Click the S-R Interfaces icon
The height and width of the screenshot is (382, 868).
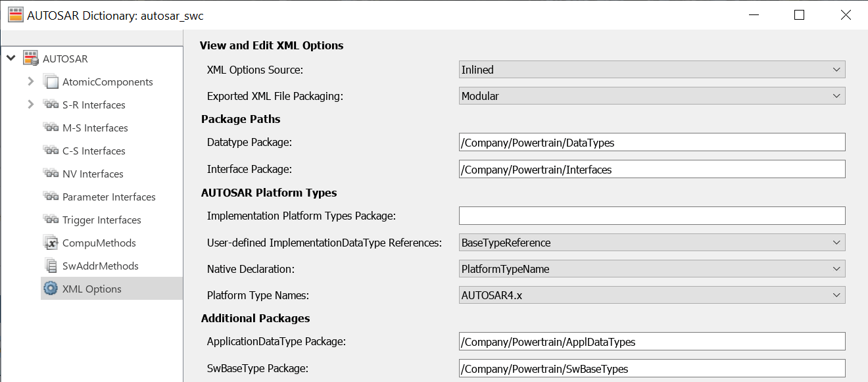click(51, 105)
